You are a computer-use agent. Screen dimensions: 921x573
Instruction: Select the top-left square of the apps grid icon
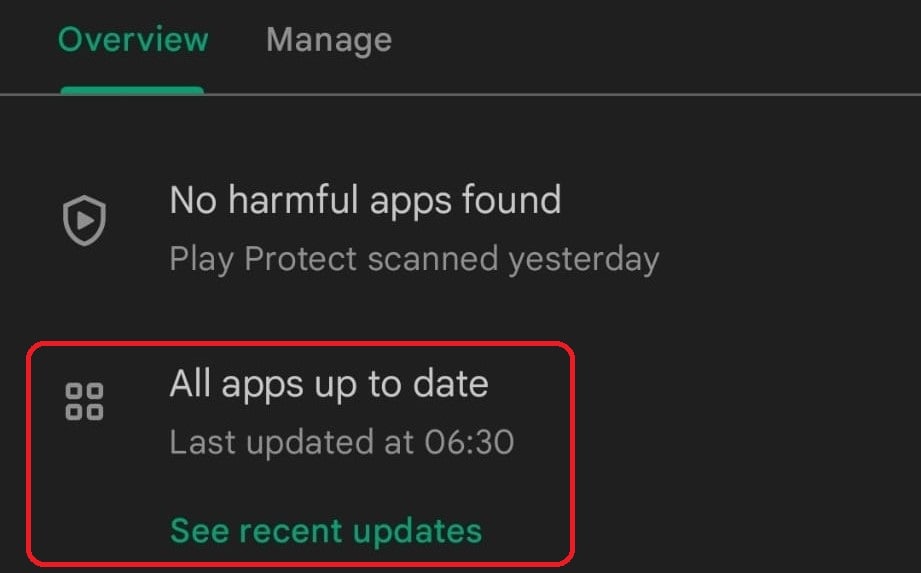74,391
